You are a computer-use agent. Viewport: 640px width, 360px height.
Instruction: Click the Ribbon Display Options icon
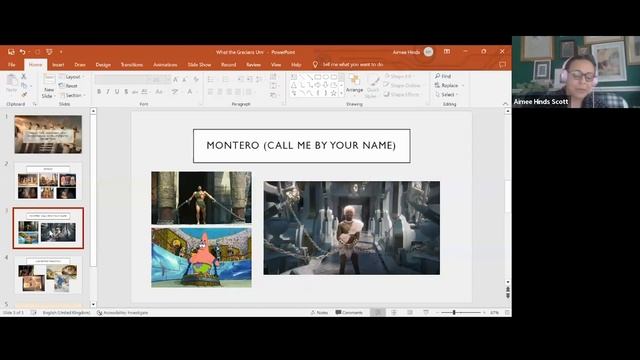tap(447, 52)
